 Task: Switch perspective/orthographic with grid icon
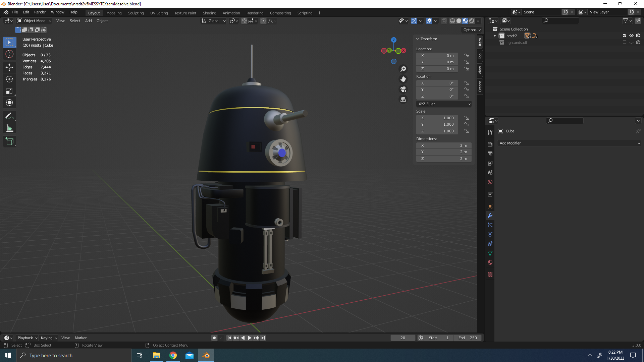[x=403, y=100]
